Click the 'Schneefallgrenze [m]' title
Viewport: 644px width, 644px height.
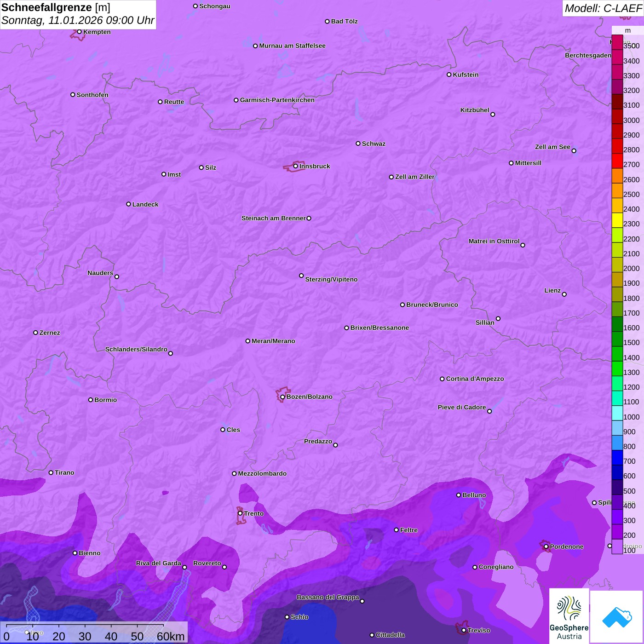56,7
